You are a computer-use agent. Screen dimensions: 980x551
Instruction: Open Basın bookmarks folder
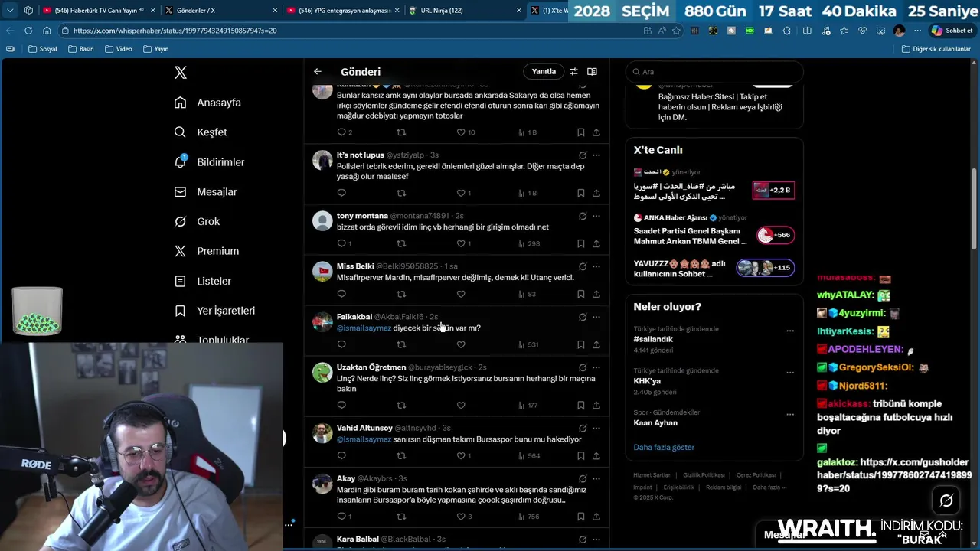coord(81,49)
